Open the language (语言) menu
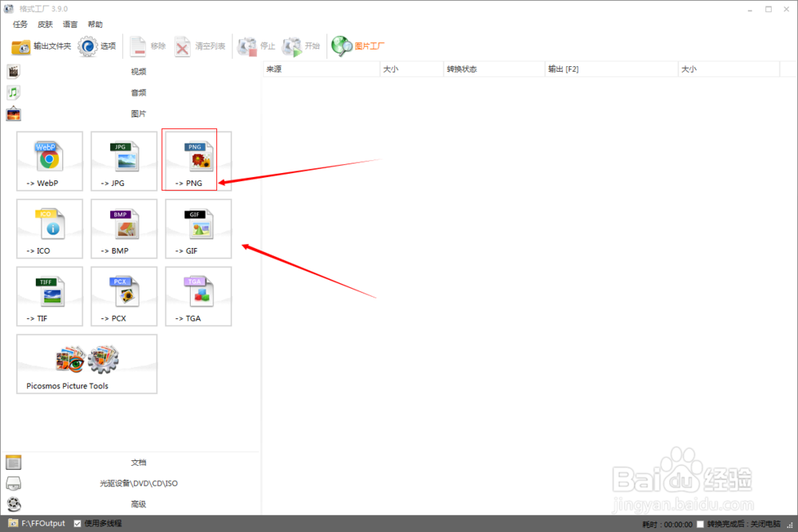This screenshot has width=798, height=532. [x=70, y=25]
